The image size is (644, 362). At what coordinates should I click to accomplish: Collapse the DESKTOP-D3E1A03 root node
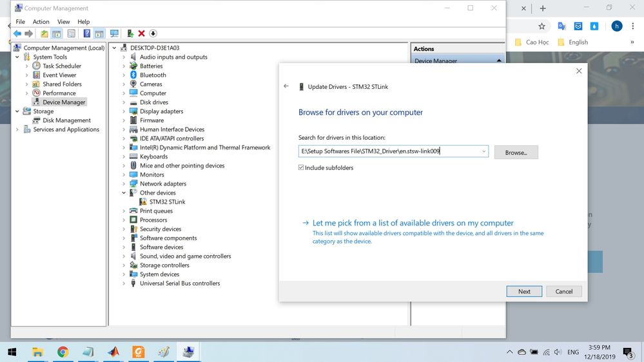(114, 48)
